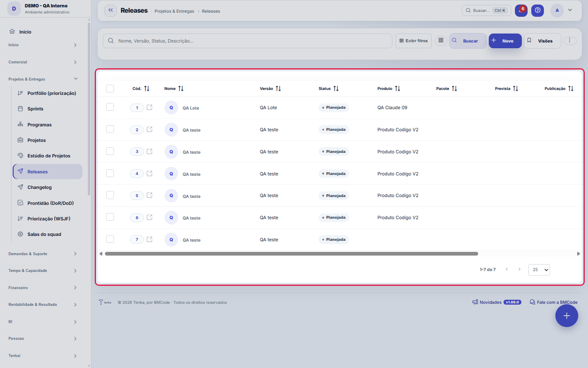Tick the checkbox for release code 4
Viewport: 588px width, 368px height.
[110, 173]
